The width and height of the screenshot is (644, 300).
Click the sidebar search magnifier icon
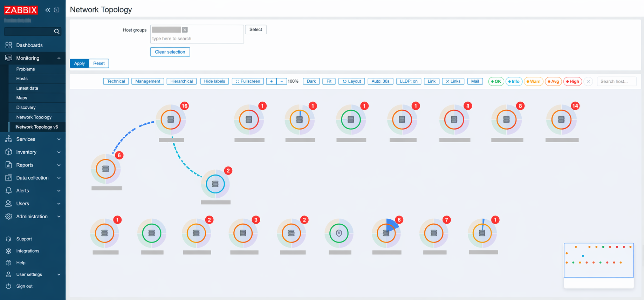click(x=56, y=32)
